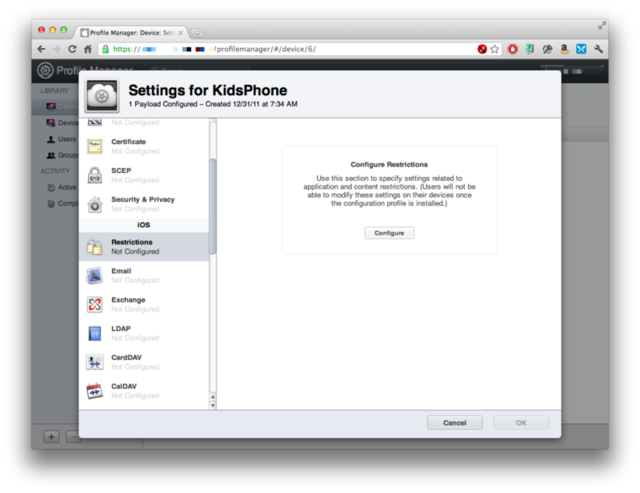Image resolution: width=640 pixels, height=493 pixels.
Task: Open the Security & Privacy payload icon
Action: click(x=95, y=204)
